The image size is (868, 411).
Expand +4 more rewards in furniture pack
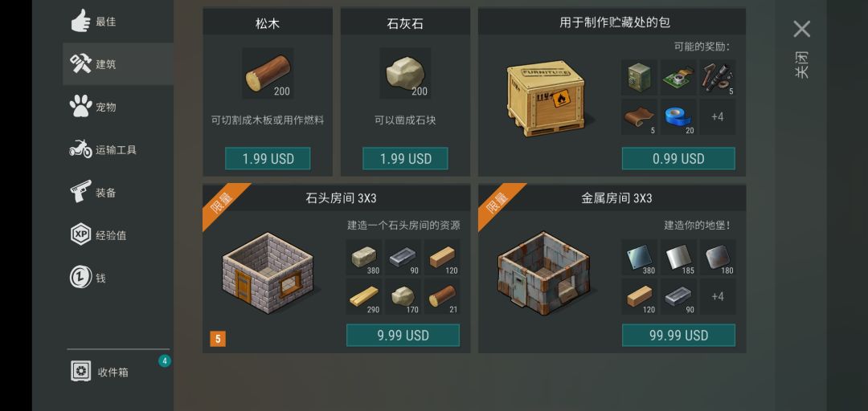coord(718,117)
